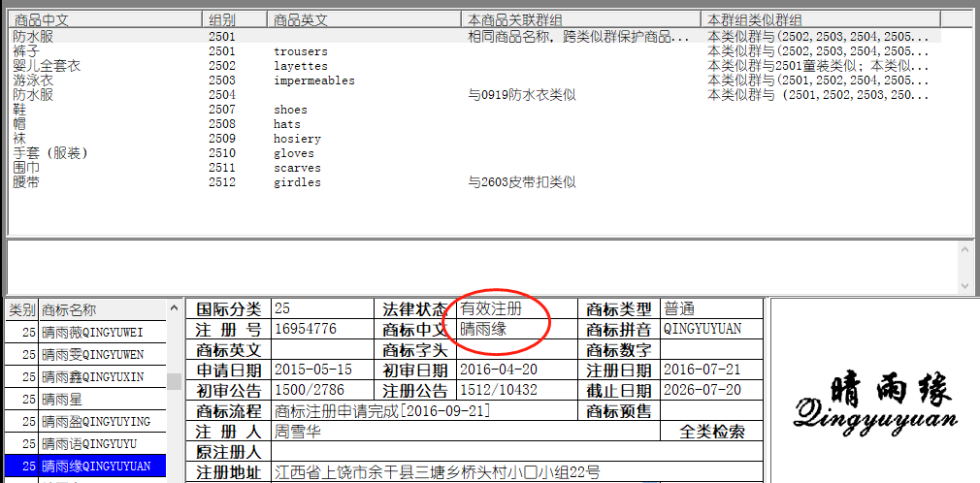The width and height of the screenshot is (980, 483).
Task: Click the trademark list scrollbar thumb
Action: coord(175,381)
